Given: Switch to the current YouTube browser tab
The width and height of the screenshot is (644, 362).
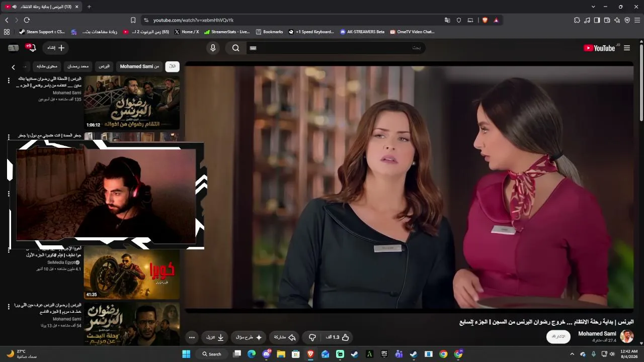Looking at the screenshot, I should tap(42, 7).
